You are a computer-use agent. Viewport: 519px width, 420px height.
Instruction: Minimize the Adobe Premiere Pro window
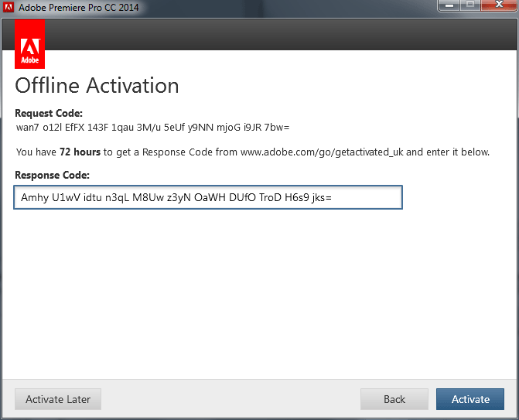[x=449, y=5]
